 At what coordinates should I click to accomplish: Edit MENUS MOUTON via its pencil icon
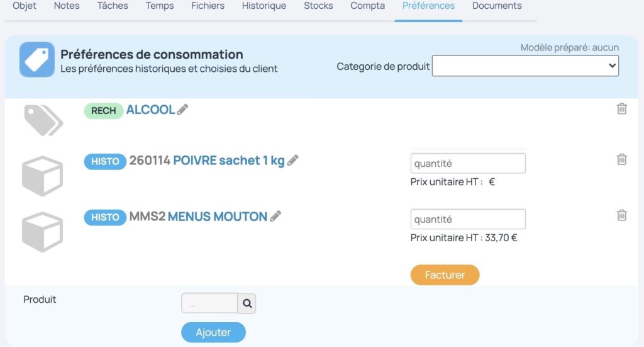pos(275,216)
